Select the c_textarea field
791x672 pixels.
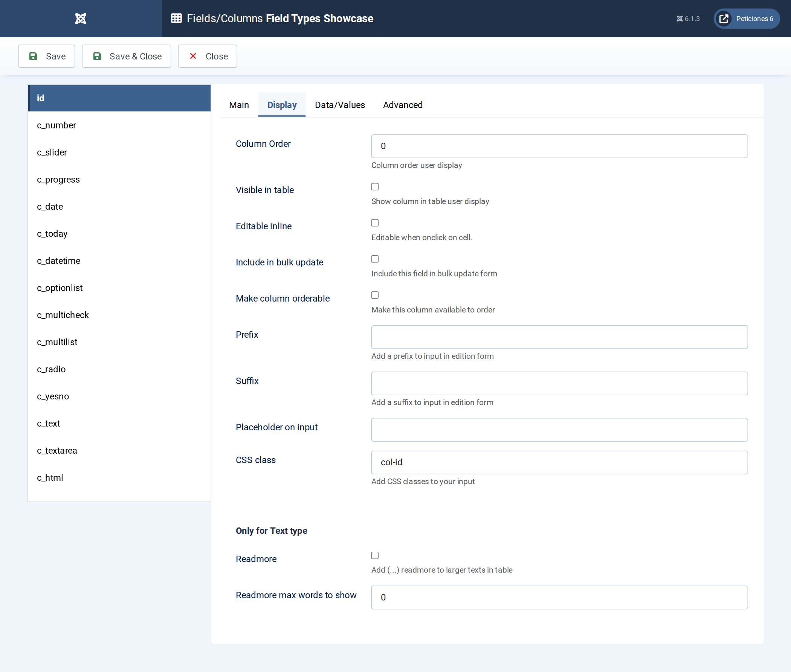click(119, 451)
